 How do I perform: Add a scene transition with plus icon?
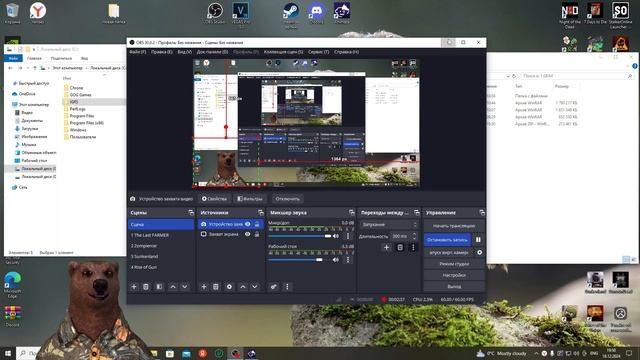[x=386, y=247]
